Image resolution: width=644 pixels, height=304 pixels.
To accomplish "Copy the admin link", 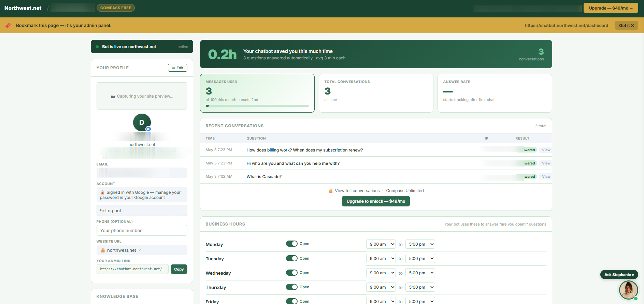I will click(x=179, y=269).
